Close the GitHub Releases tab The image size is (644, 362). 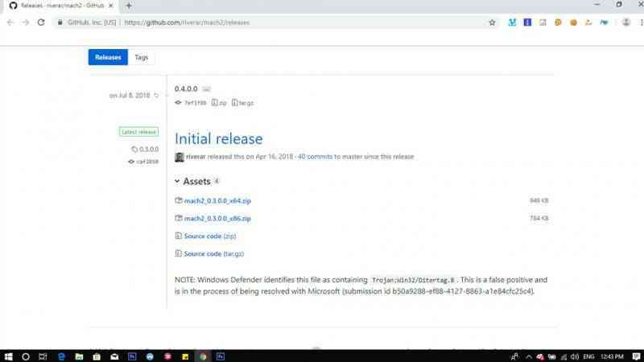pyautogui.click(x=110, y=6)
